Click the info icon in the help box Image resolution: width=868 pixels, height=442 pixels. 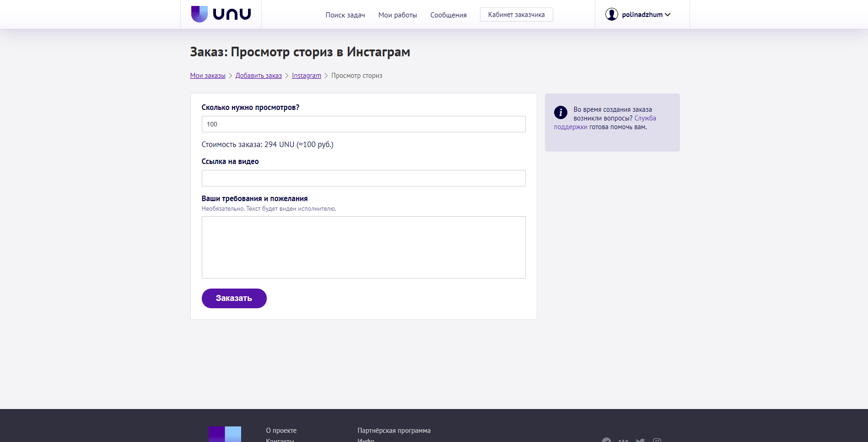[561, 112]
